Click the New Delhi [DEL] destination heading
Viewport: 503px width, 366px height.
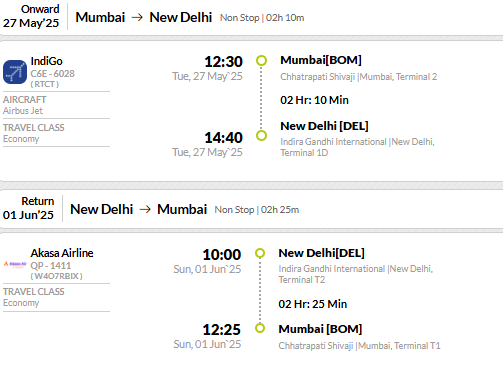324,126
